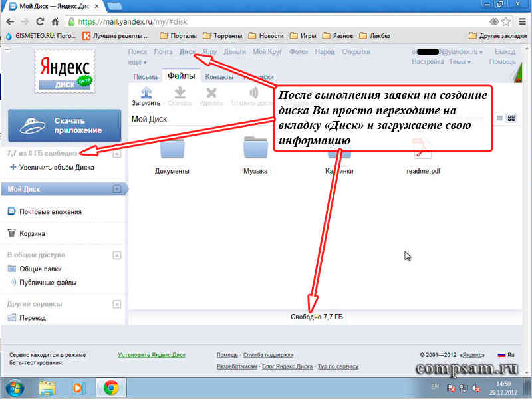Open Народ in top navigation

325,52
